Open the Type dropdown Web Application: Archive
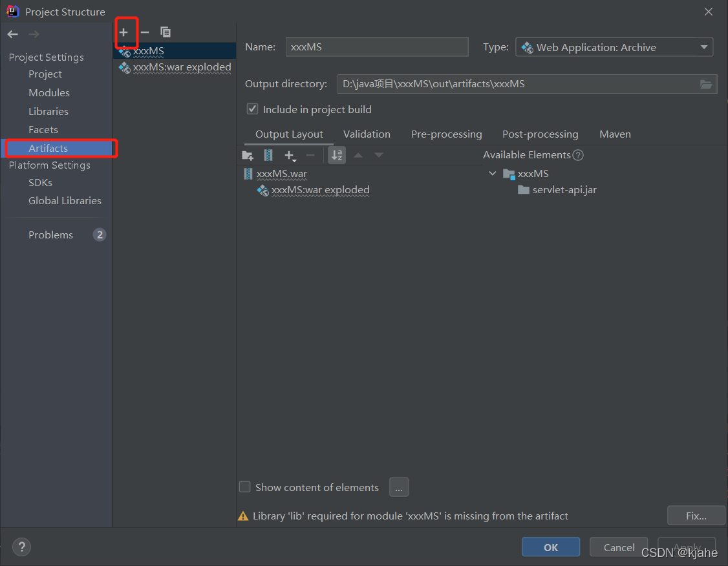 [614, 47]
